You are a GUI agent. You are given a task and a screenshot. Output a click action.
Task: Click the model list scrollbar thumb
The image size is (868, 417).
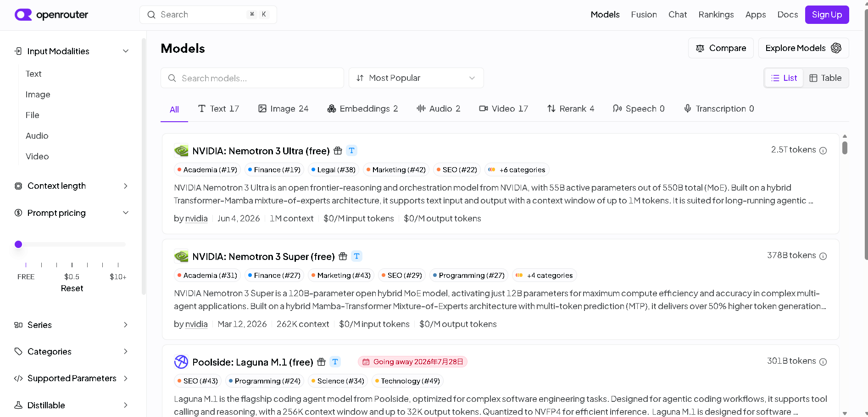click(x=845, y=148)
